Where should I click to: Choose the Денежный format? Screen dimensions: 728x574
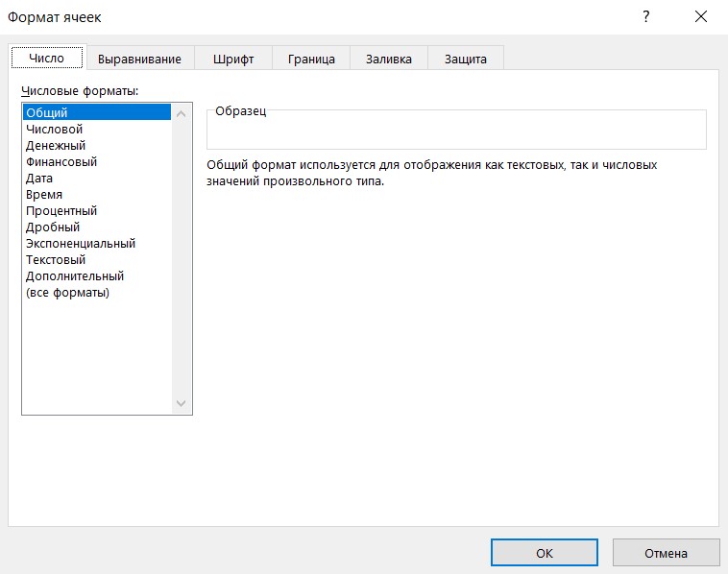click(x=97, y=145)
